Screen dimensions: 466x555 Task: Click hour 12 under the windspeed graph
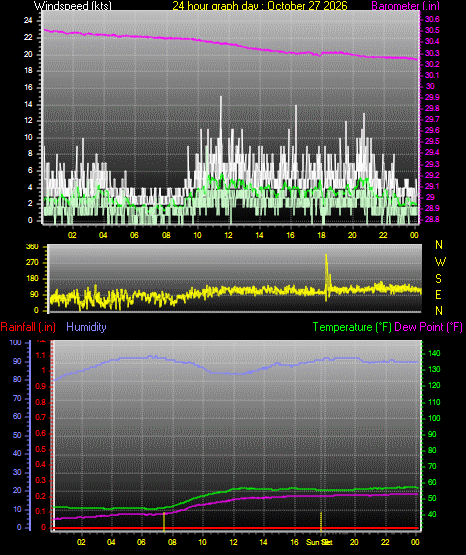pos(228,235)
